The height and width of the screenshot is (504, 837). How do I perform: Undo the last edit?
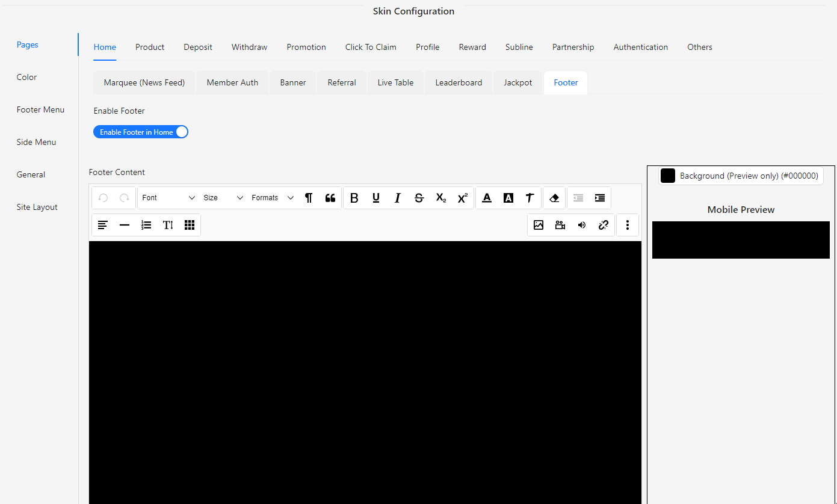[x=103, y=198]
